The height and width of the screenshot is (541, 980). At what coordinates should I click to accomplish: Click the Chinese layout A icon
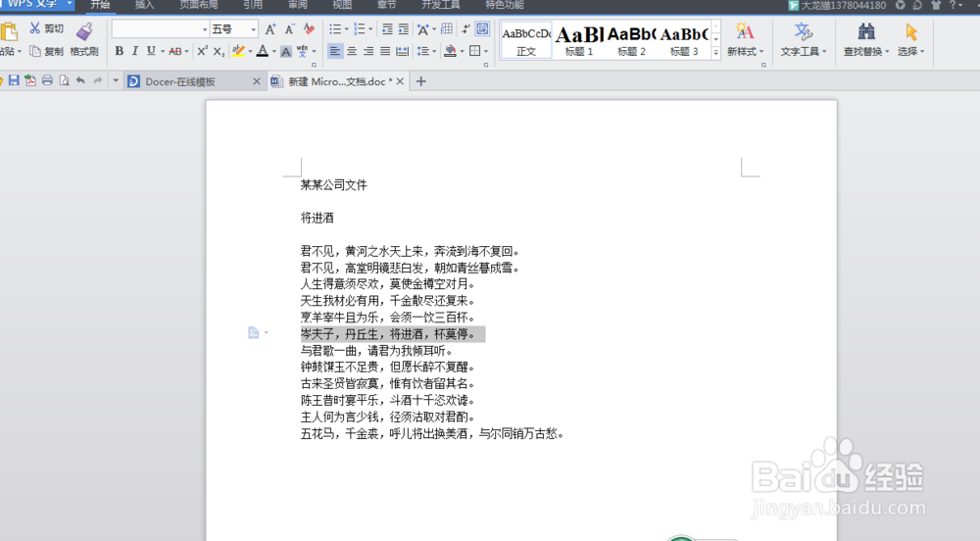click(x=422, y=29)
